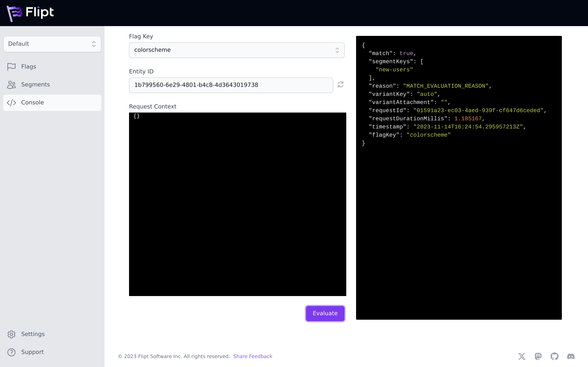Focus the Entity ID text field
Screen dimensions: 588x367
point(231,85)
